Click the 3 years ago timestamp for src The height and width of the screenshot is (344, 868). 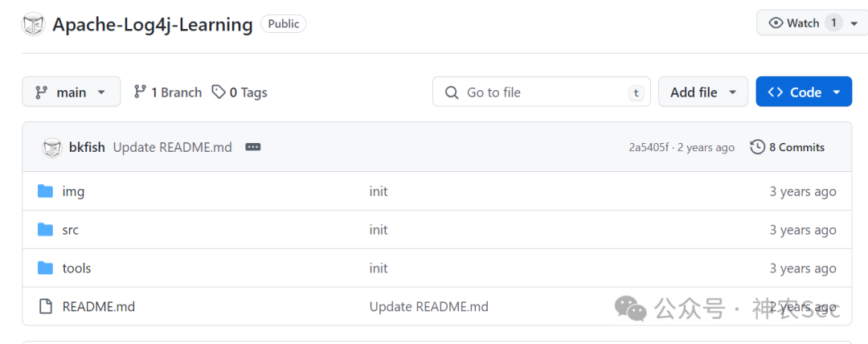tap(803, 230)
